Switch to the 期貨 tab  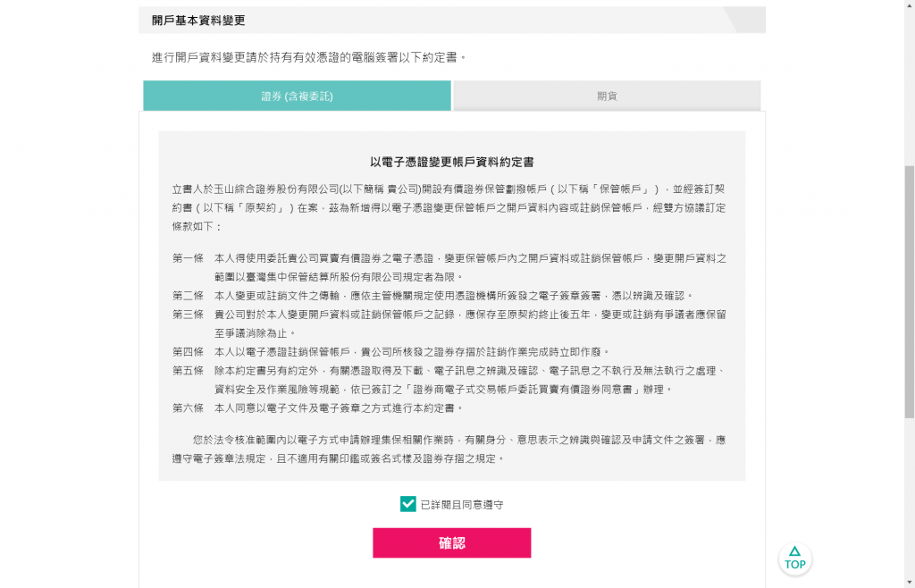[607, 96]
